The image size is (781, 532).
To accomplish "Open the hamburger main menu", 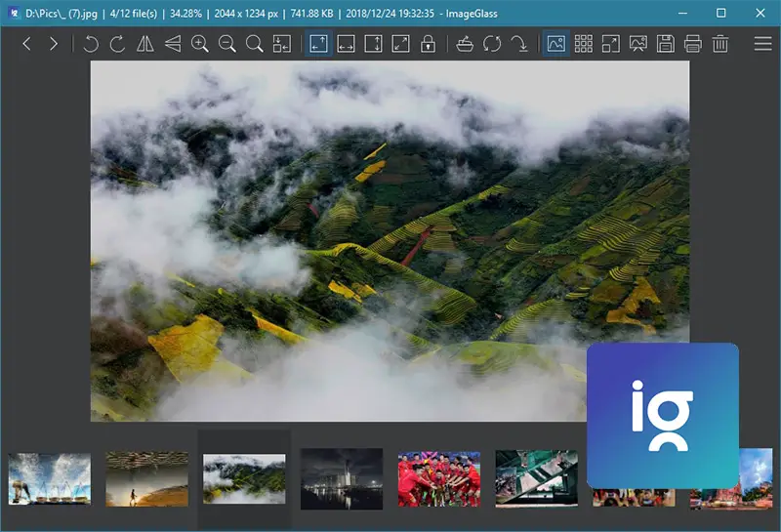I will pyautogui.click(x=762, y=44).
